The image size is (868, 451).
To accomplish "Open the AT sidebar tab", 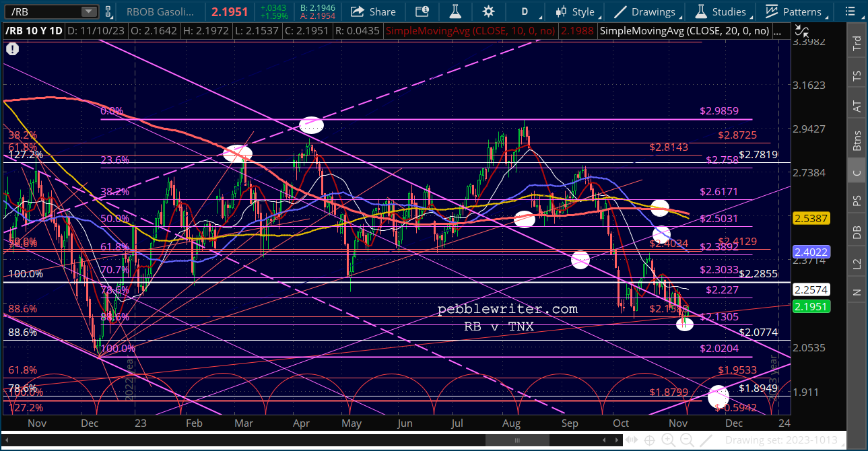I will 857,106.
